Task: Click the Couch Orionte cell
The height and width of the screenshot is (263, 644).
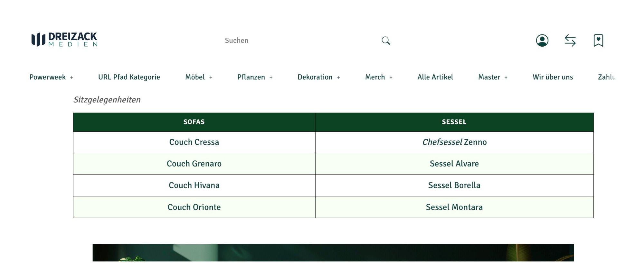Action: click(194, 207)
